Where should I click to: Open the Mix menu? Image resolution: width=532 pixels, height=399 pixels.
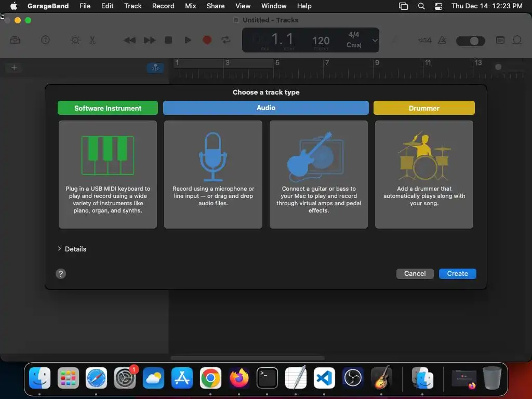tap(190, 6)
